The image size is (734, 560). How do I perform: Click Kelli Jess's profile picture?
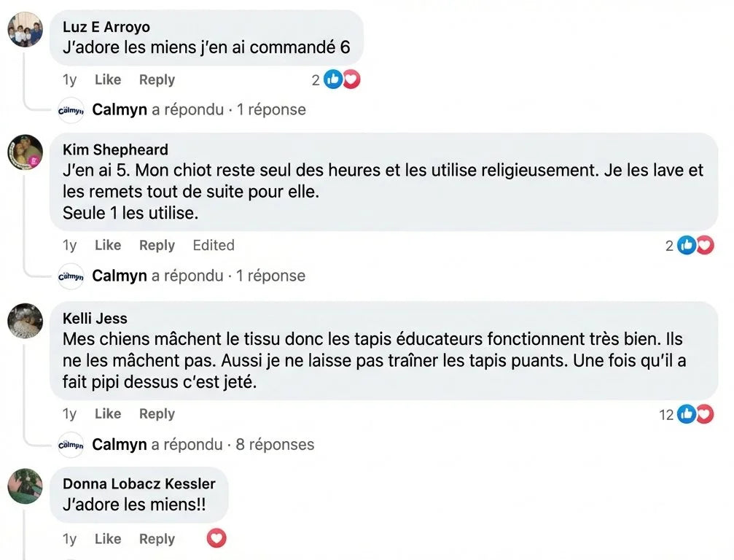[x=25, y=322]
